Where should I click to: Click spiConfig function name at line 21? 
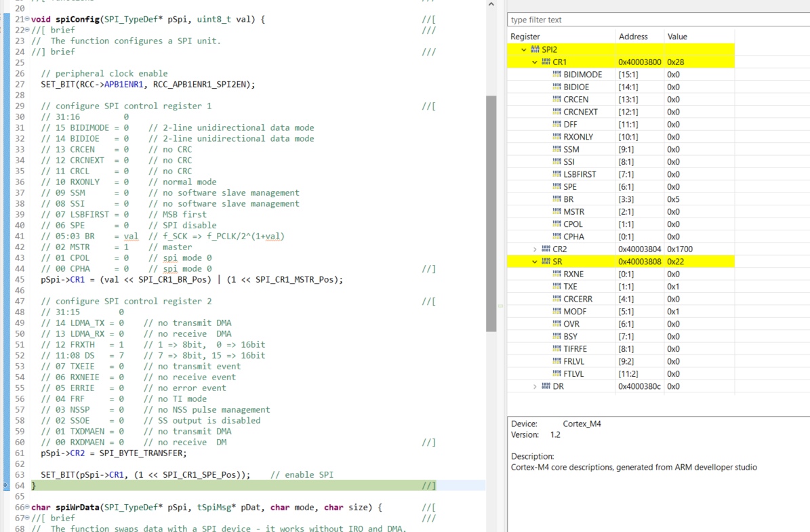click(77, 19)
